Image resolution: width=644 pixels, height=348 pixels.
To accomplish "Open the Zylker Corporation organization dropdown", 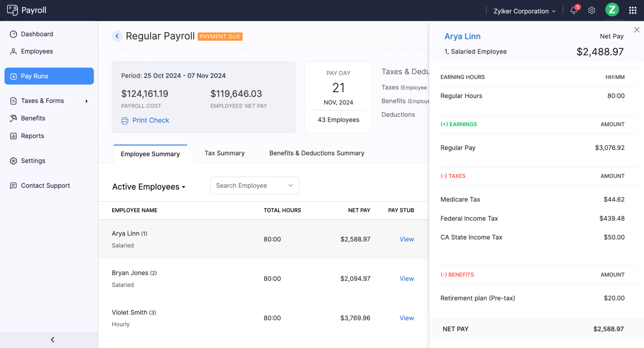I will click(x=523, y=11).
